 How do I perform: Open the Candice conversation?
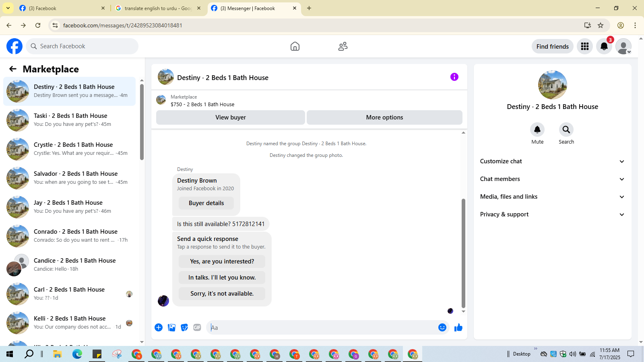tap(70, 265)
